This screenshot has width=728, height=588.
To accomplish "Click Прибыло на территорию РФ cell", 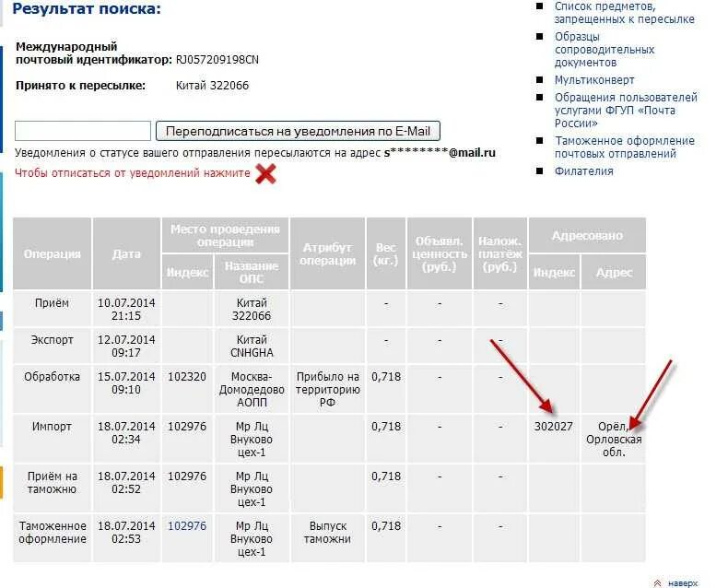I will pyautogui.click(x=327, y=389).
